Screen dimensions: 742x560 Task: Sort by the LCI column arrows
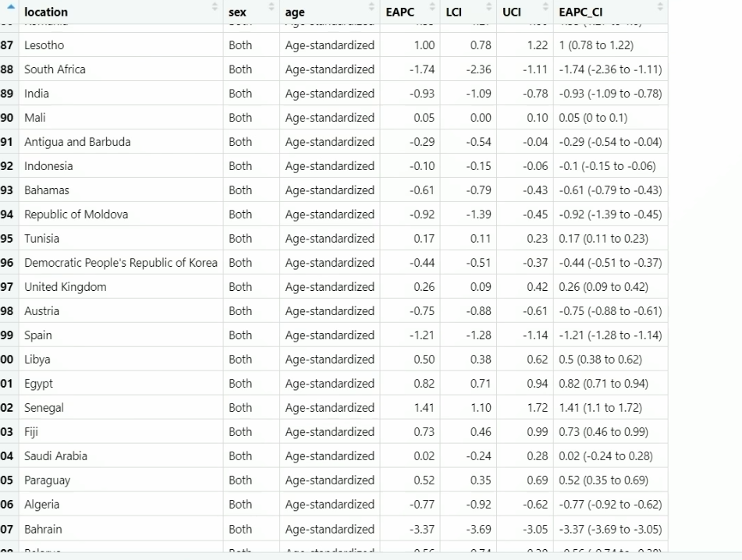(x=489, y=6)
